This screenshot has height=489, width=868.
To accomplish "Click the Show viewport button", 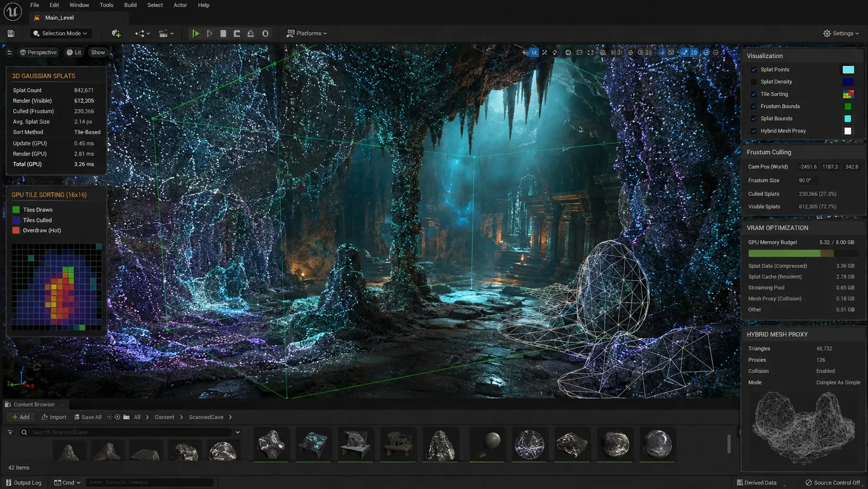I will (x=98, y=52).
